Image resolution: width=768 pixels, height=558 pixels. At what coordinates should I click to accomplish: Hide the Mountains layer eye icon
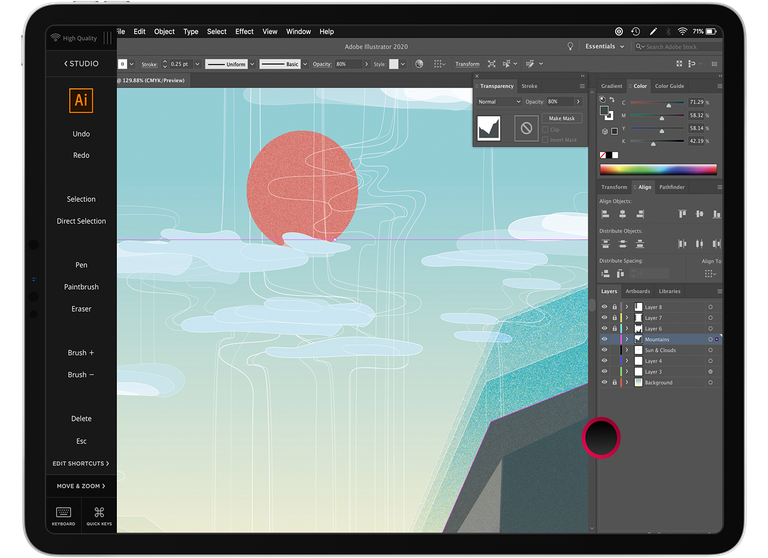(x=604, y=339)
